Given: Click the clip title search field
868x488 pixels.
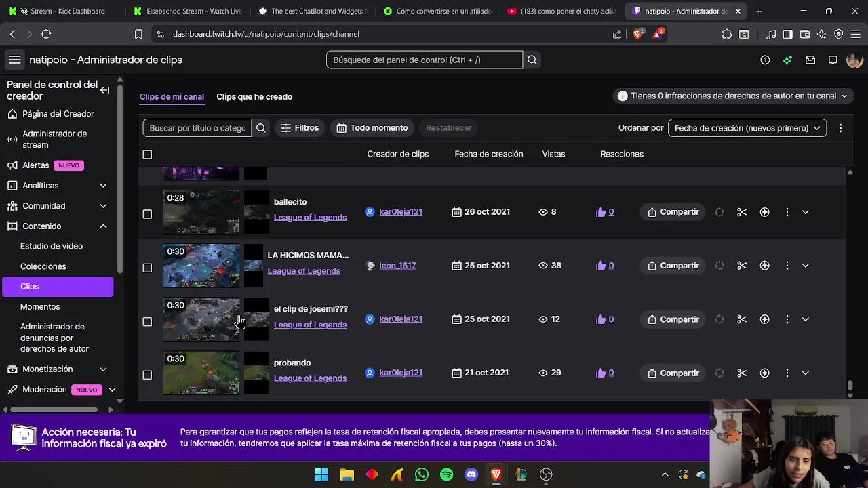Looking at the screenshot, I should pos(197,127).
